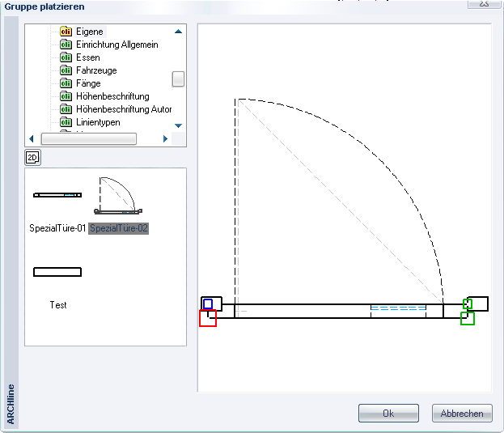Click the red marker square in preview
The image size is (504, 433).
point(208,318)
